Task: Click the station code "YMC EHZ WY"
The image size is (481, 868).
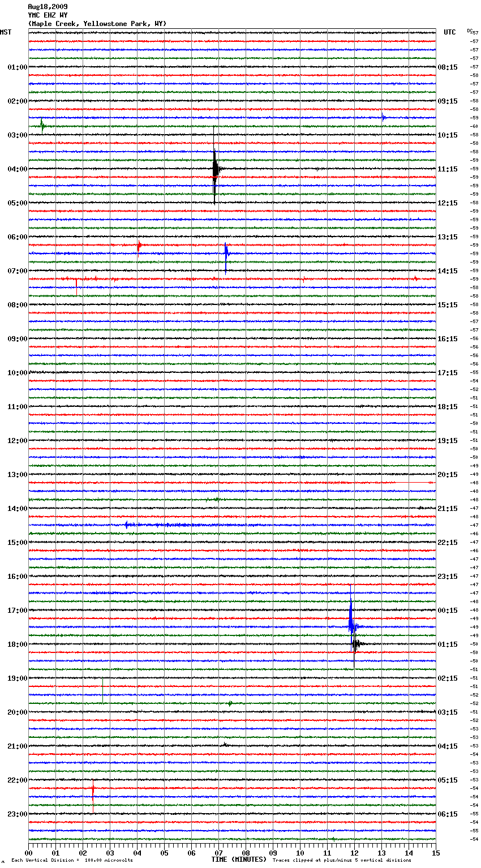Action: coord(48,15)
